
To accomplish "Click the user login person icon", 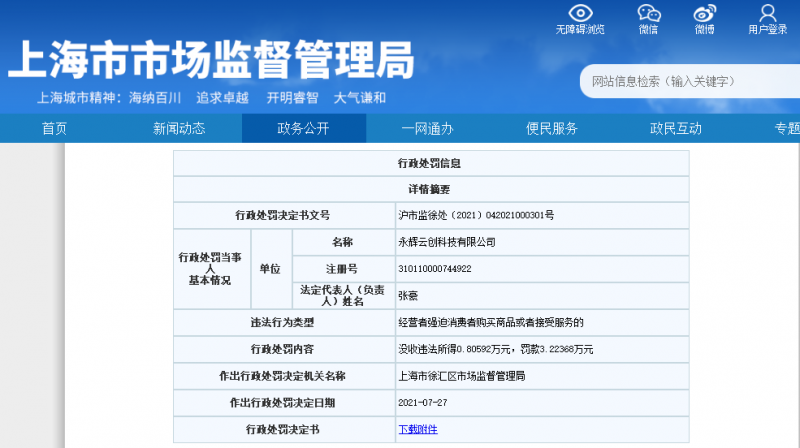I will tap(767, 13).
